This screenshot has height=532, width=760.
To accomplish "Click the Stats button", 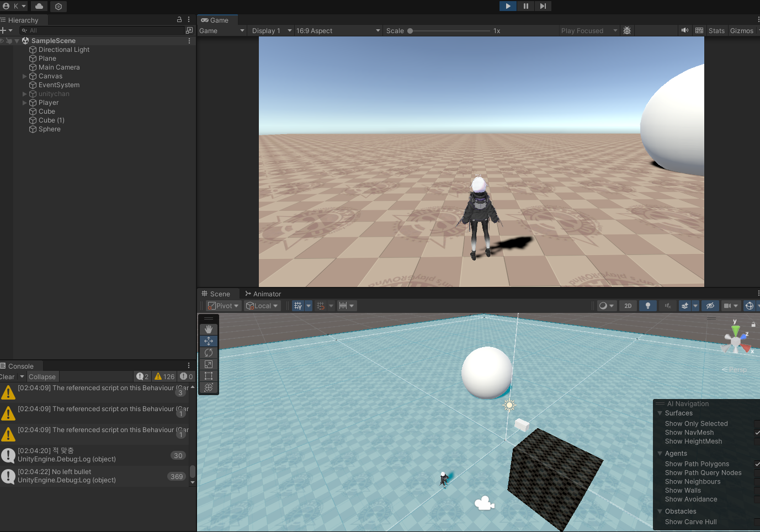I will coord(716,31).
